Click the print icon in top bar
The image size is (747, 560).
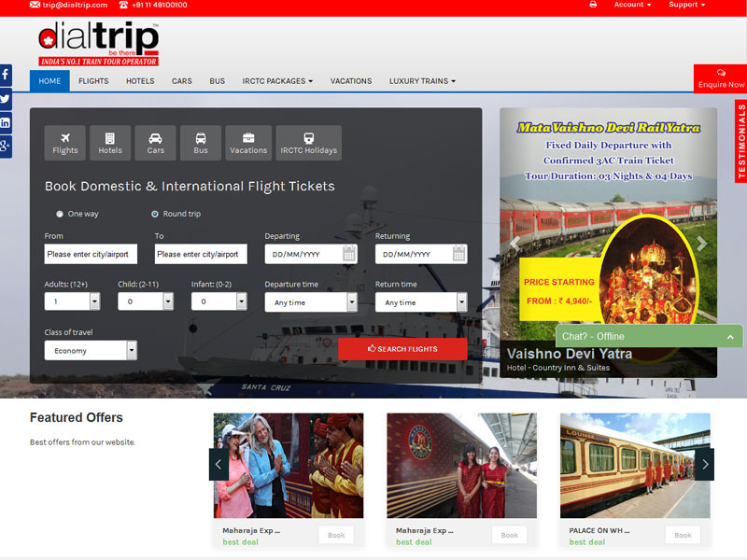(593, 5)
